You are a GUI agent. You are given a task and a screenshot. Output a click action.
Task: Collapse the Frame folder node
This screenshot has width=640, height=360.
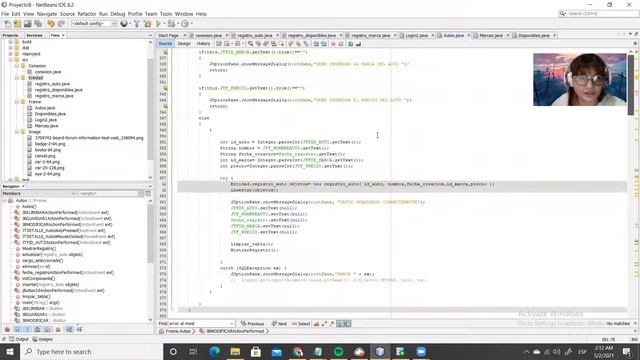[x=17, y=102]
